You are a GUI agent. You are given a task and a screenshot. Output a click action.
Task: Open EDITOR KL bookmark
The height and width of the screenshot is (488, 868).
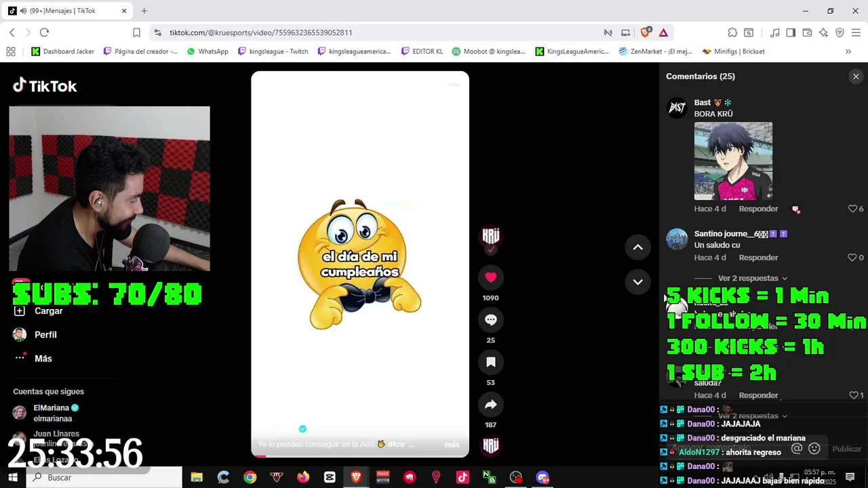click(x=422, y=52)
